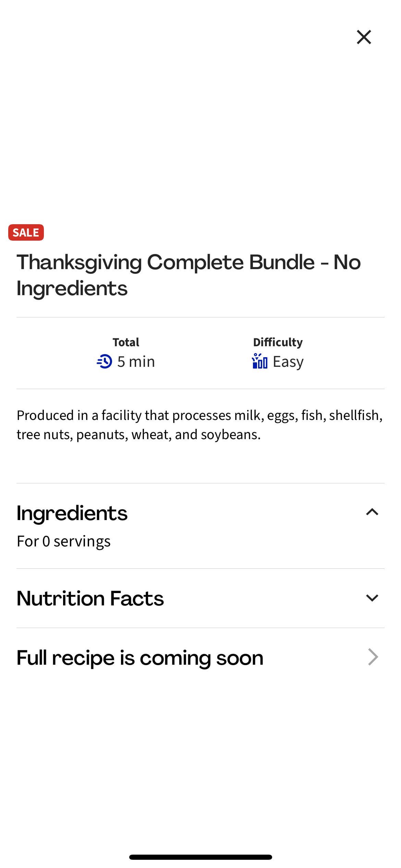Tap the "Difficulty" label
This screenshot has height=868, width=401.
pyautogui.click(x=278, y=342)
